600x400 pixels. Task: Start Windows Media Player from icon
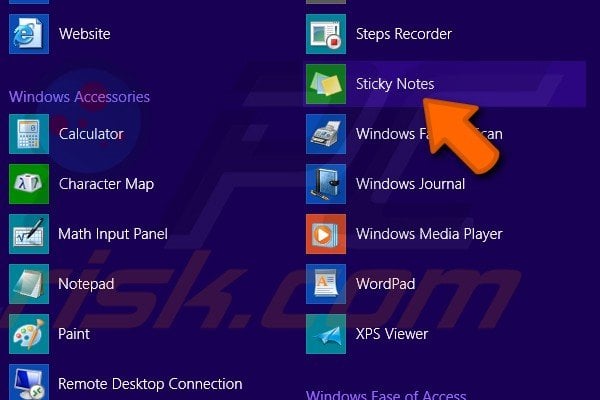(326, 234)
